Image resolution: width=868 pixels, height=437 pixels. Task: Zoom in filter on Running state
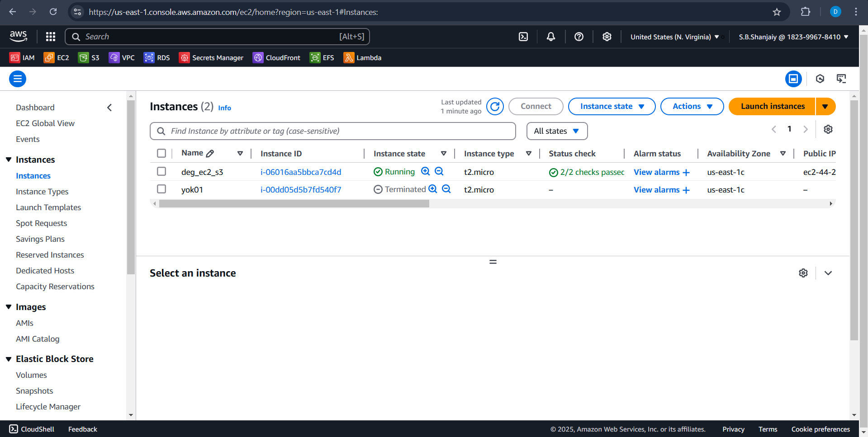coord(426,171)
